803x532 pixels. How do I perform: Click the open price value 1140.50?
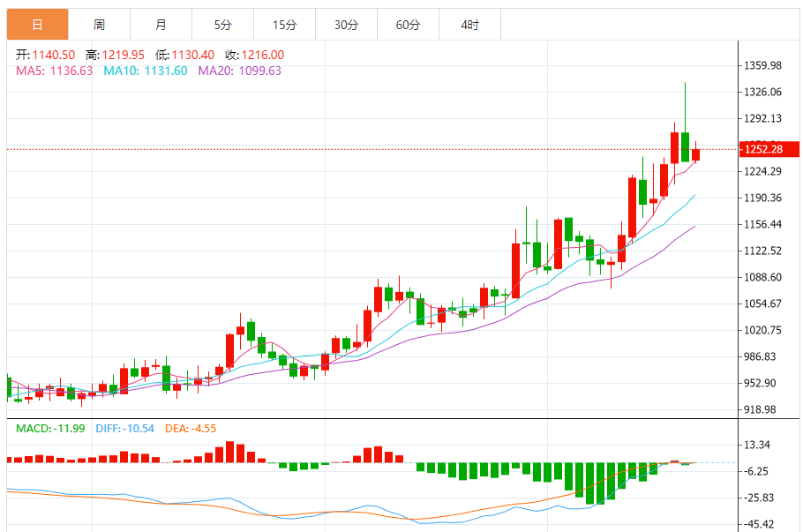tap(54, 55)
